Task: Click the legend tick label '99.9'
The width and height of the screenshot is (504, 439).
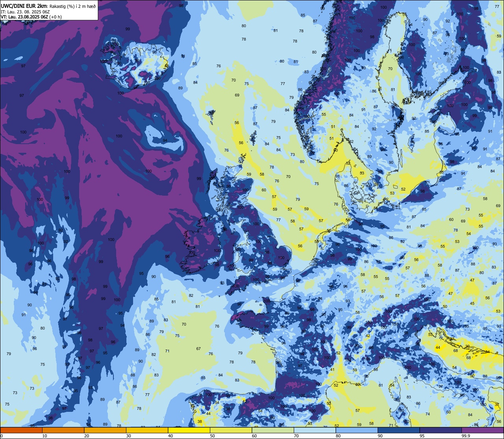Action: click(466, 436)
